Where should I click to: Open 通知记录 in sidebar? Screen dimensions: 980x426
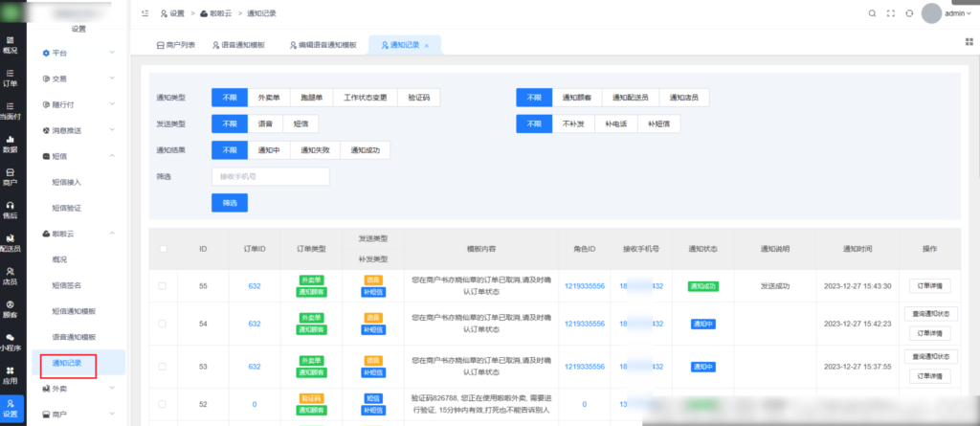[67, 363]
